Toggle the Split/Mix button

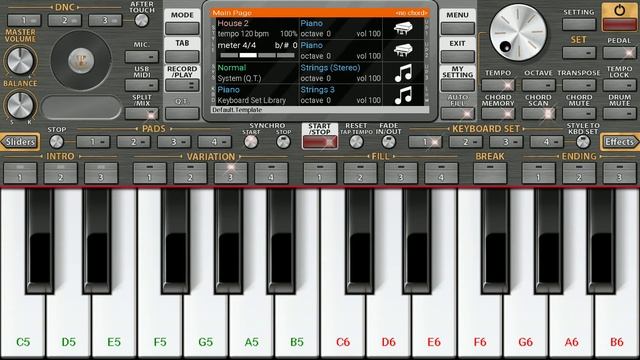142,113
